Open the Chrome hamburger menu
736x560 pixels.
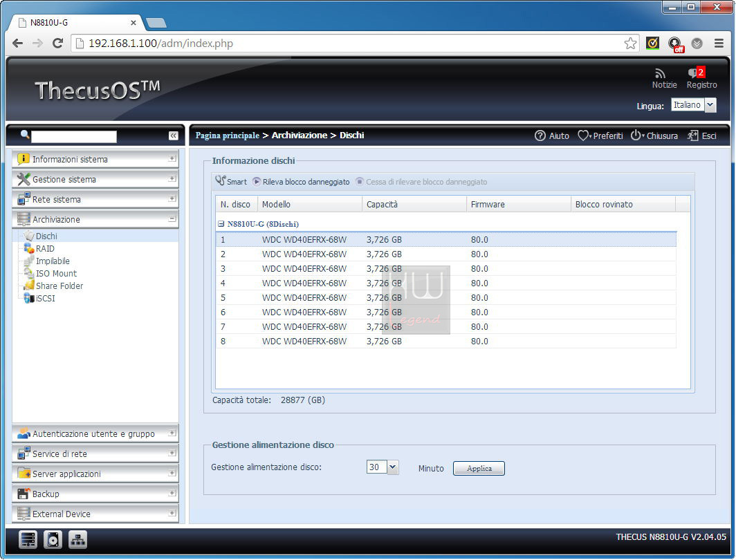[x=719, y=43]
